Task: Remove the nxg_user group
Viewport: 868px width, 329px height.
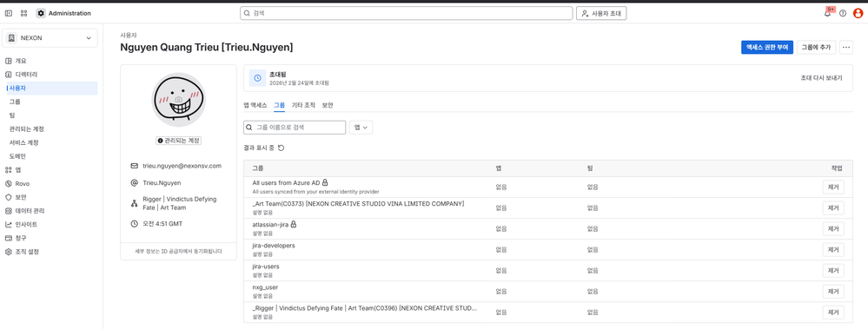Action: tap(833, 292)
